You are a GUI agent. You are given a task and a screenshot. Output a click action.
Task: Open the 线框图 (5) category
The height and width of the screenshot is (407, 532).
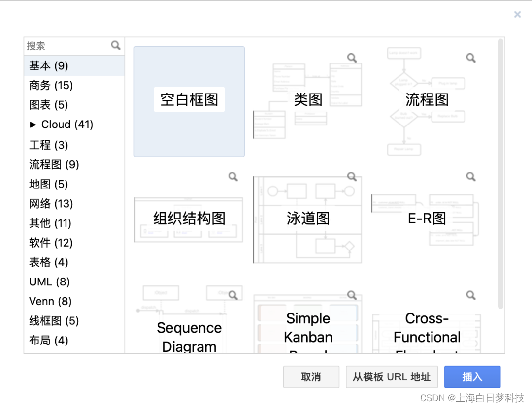coord(54,321)
